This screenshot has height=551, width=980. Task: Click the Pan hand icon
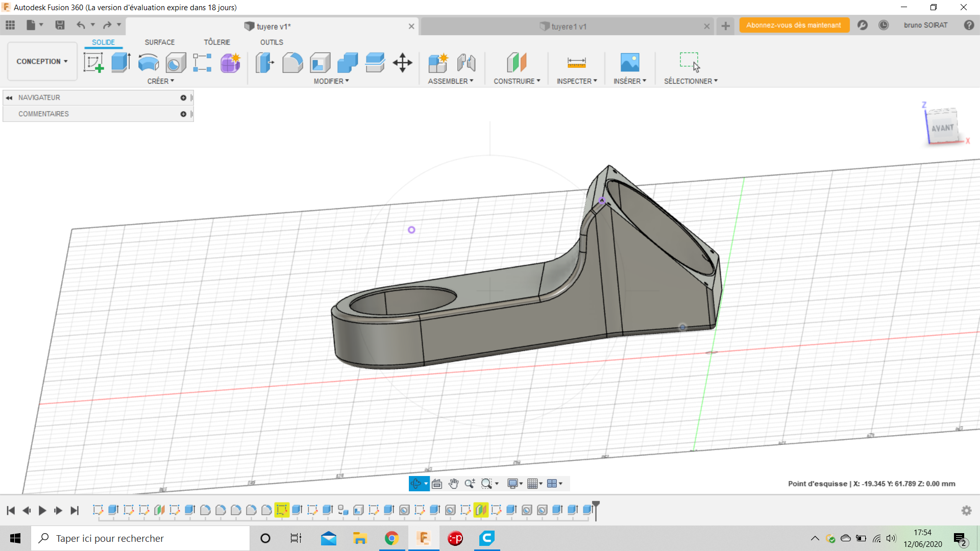(x=453, y=484)
